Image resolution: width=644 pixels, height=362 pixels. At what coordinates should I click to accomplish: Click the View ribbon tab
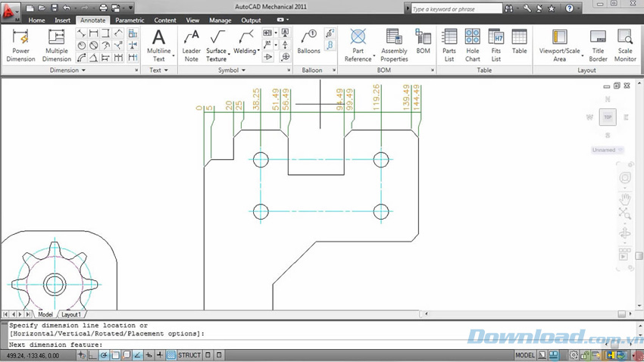[192, 20]
